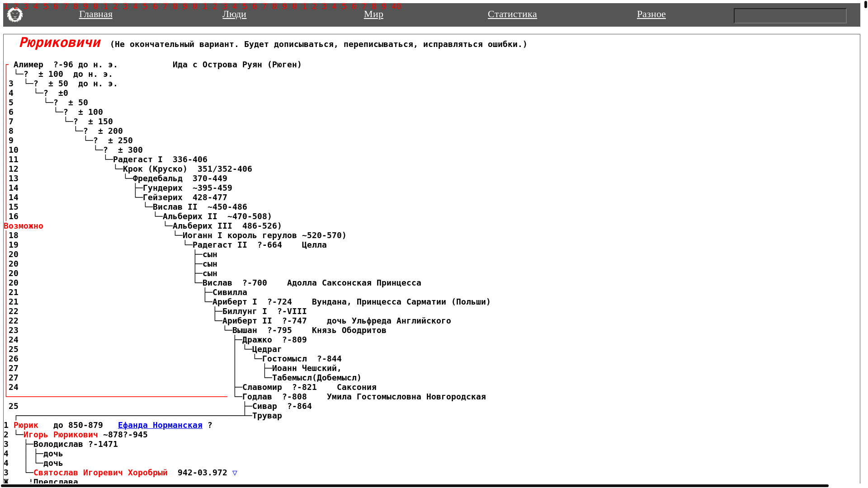
Task: Click Альберих III 486-526 entry
Action: click(x=227, y=226)
